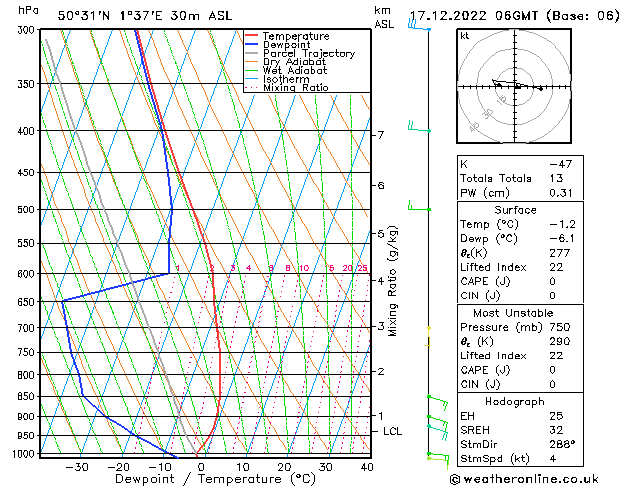This screenshot has height=486, width=629.
Task: Click the vertical 'Mixing Ratio (g/kg)' axis title
Action: pyautogui.click(x=392, y=281)
